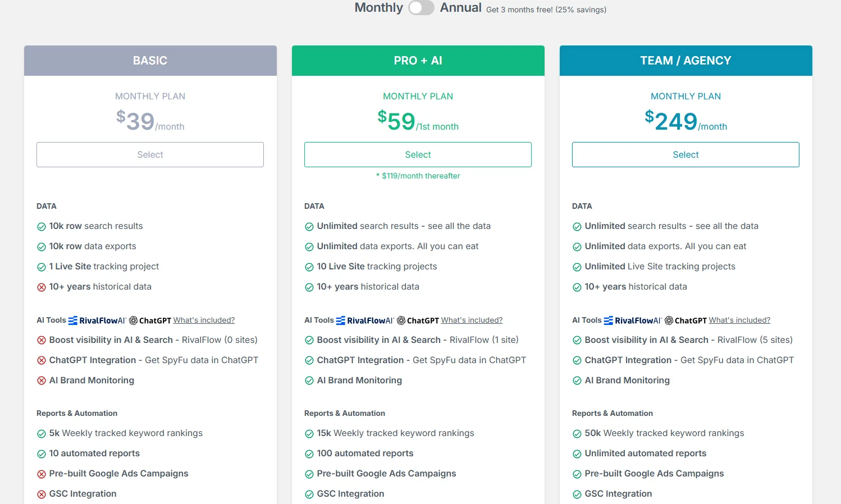
Task: Toggle the Monthly/Annual billing switch
Action: coord(421,8)
